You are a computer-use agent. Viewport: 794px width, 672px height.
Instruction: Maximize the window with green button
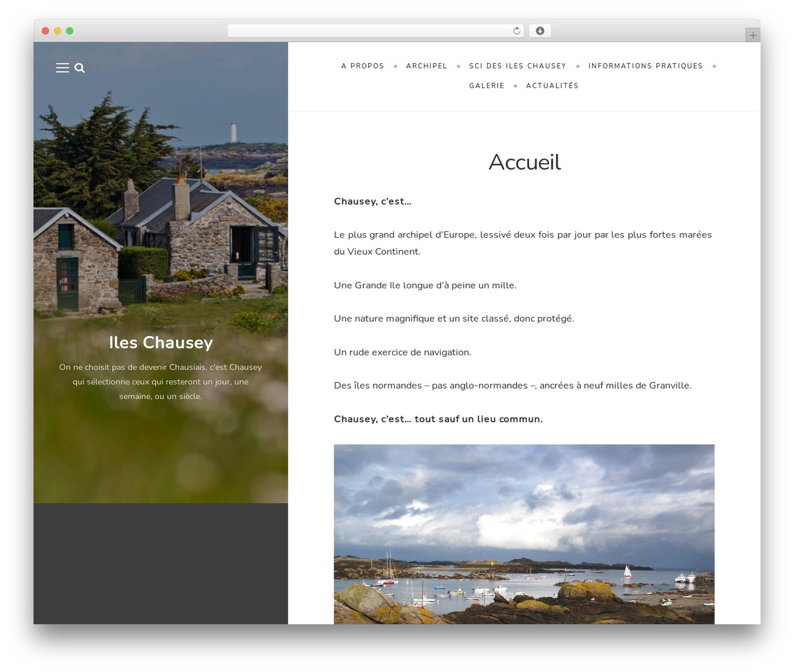coord(69,31)
